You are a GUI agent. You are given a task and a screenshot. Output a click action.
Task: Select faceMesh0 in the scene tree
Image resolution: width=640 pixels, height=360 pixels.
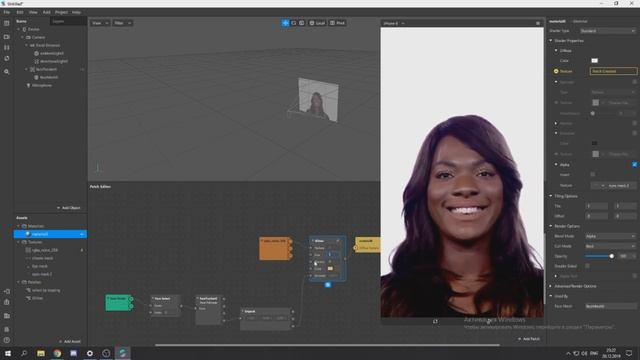tap(49, 77)
